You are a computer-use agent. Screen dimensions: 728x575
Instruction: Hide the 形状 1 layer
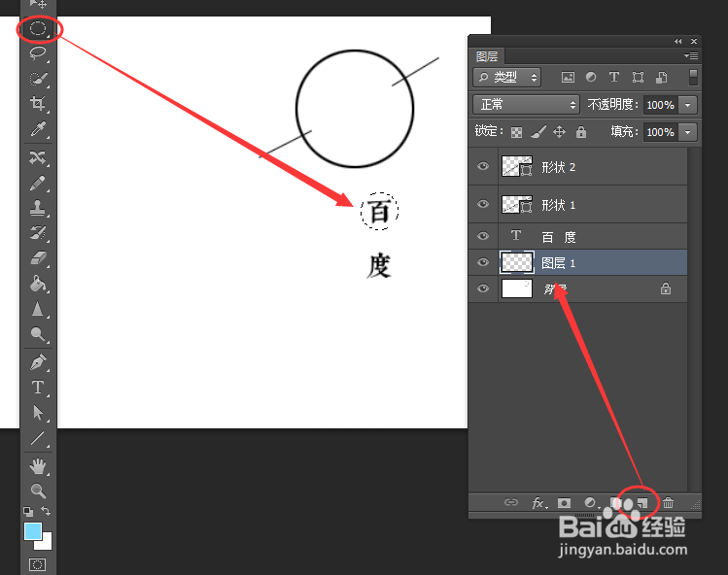point(483,204)
